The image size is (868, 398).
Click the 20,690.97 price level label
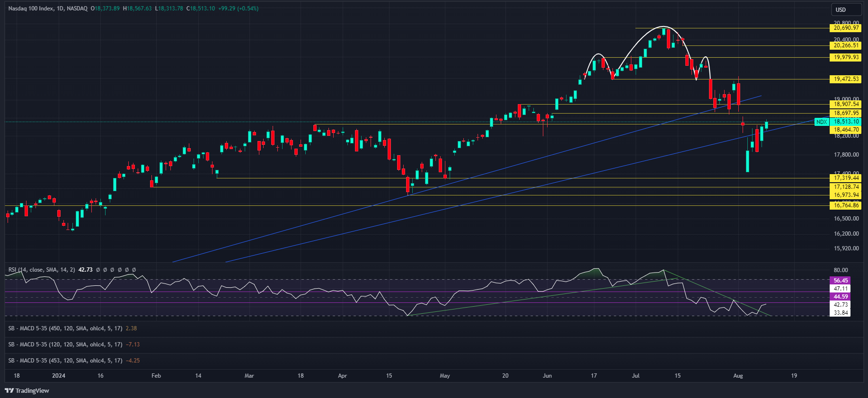click(x=846, y=28)
